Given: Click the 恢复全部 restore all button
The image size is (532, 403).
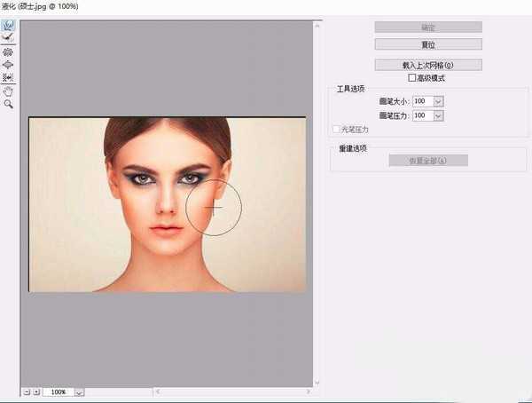Looking at the screenshot, I should [x=428, y=161].
